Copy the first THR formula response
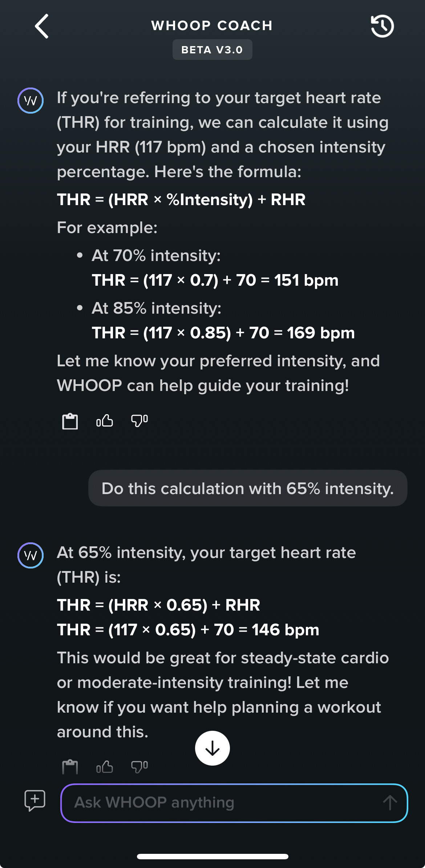The image size is (425, 868). coord(70,421)
